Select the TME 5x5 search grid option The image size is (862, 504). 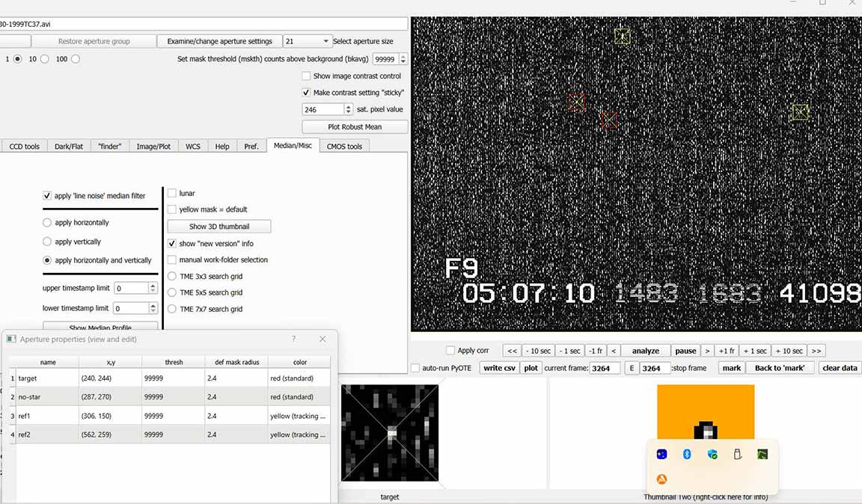click(x=172, y=292)
